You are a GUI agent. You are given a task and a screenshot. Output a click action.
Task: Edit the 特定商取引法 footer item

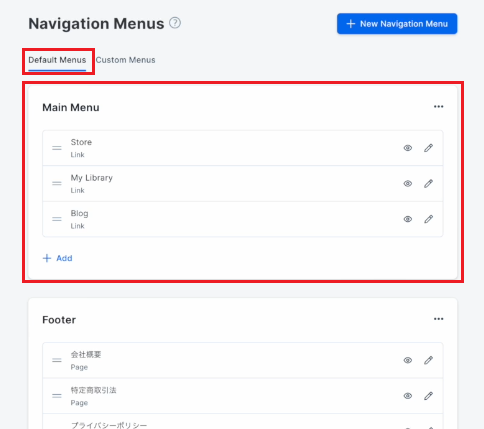tap(428, 396)
